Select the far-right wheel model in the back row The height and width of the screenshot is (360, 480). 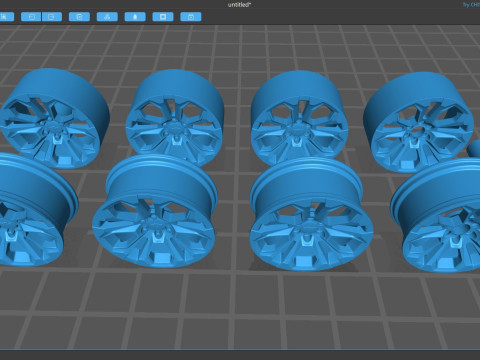coord(418,123)
